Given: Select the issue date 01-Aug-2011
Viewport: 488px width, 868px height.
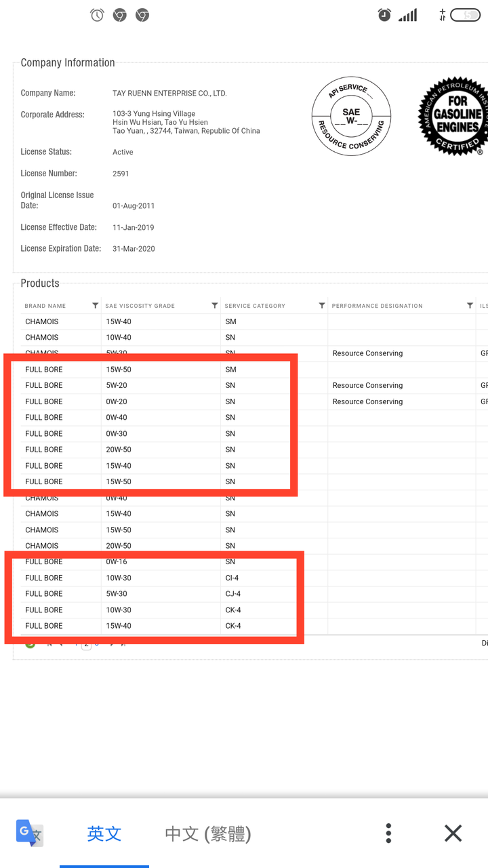Looking at the screenshot, I should (x=134, y=206).
